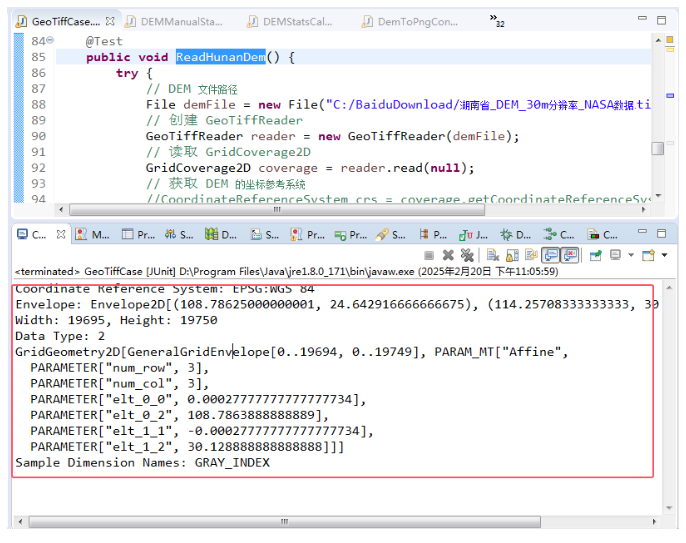Image resolution: width=686 pixels, height=543 pixels.
Task: Open the M... view tab with marker icon
Action: [92, 235]
